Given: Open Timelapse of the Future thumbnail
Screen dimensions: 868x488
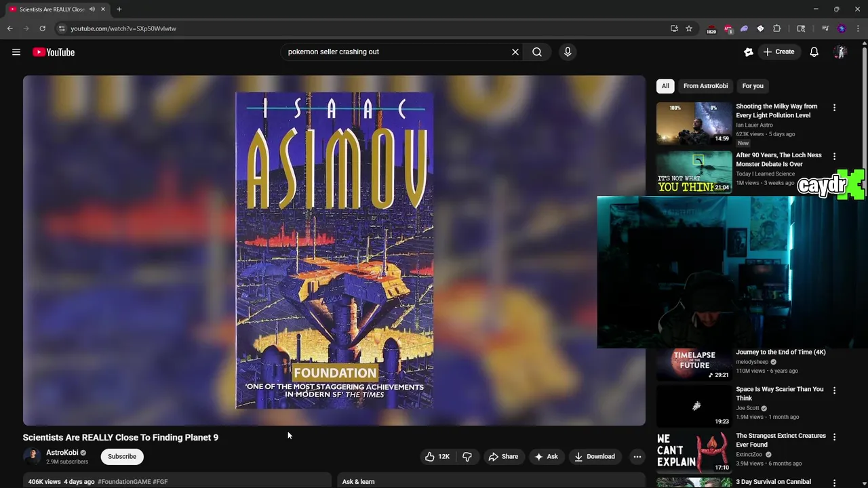Looking at the screenshot, I should (x=694, y=365).
